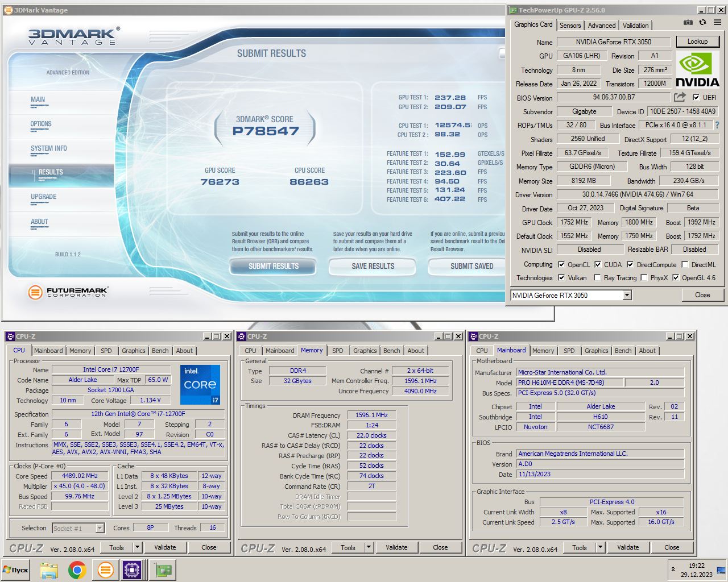Viewport: 728px width, 582px height.
Task: Expand hidden tray icons arrow
Action: click(673, 569)
